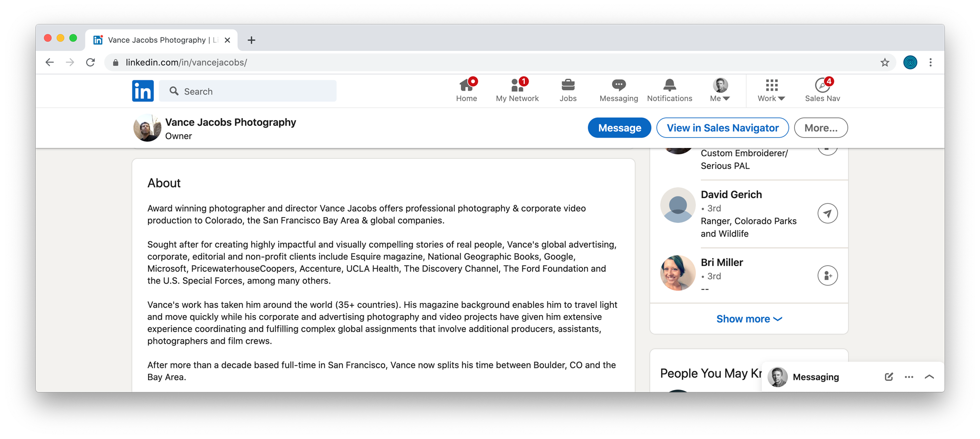View site lock security info

tap(116, 62)
